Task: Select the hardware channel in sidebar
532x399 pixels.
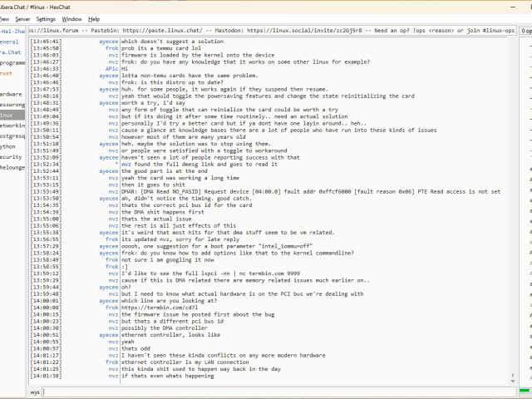Action: tap(11, 94)
